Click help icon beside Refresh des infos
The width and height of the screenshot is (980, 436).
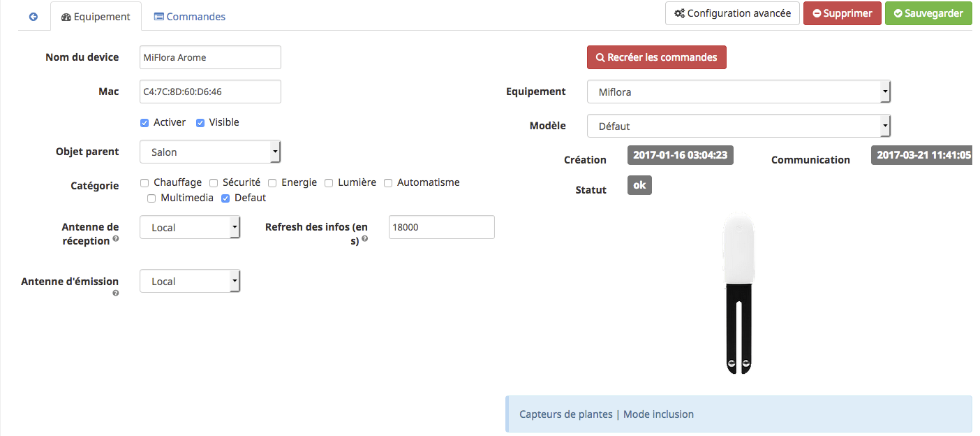pos(364,239)
